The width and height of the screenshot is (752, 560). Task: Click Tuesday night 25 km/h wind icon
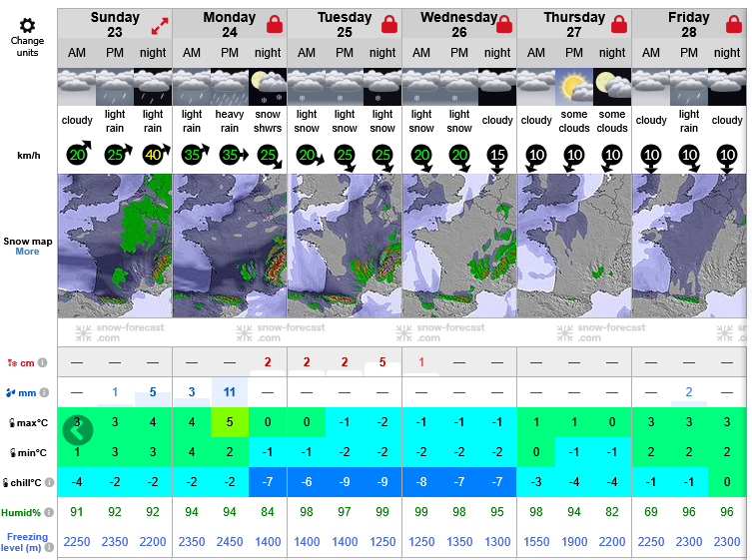(383, 158)
